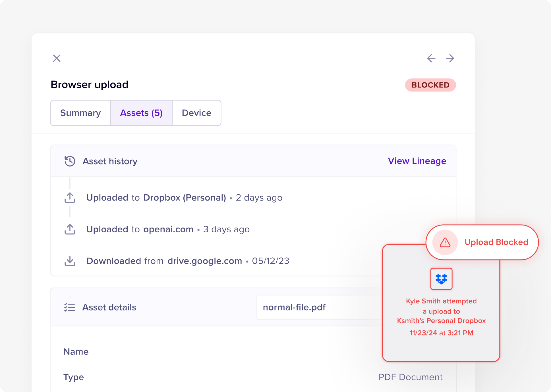Select Uploaded to Dropbox (Personal) history entry

click(x=184, y=198)
